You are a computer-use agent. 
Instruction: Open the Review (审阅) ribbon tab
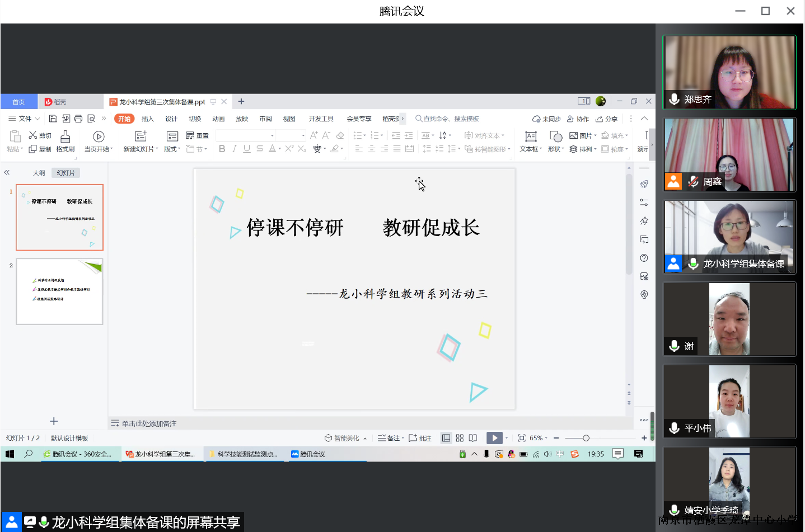pos(265,119)
